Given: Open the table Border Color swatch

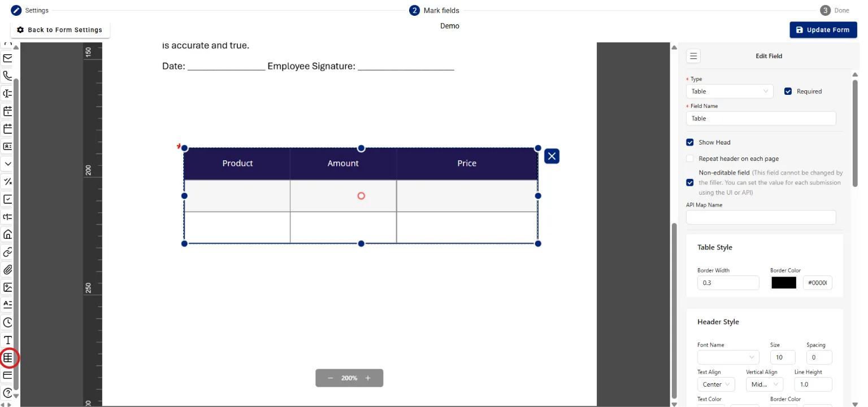Looking at the screenshot, I should point(784,283).
